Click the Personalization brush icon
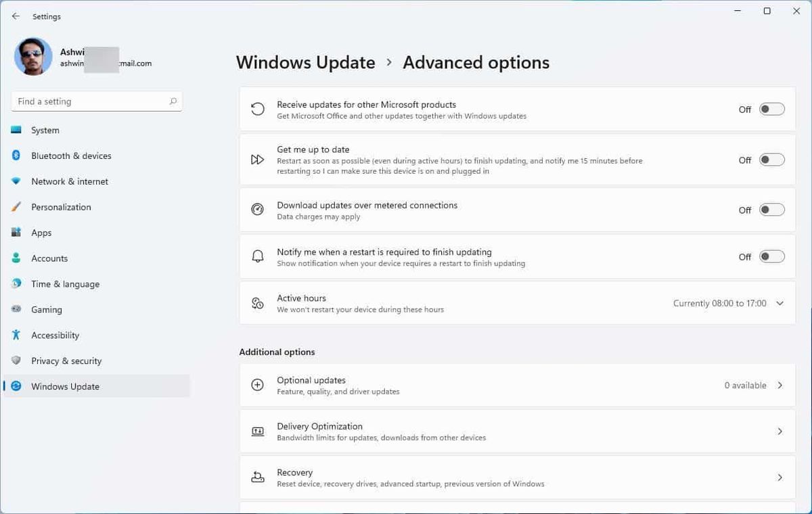This screenshot has height=514, width=812. [16, 207]
